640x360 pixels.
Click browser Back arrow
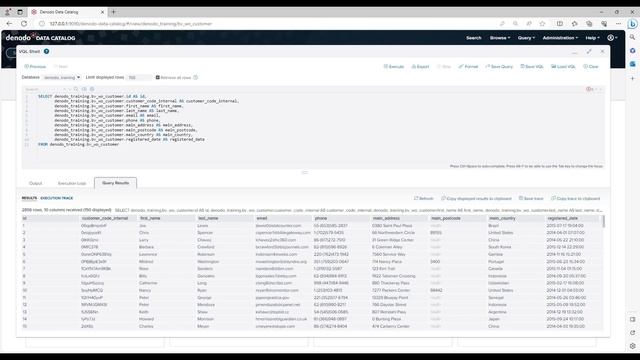(x=9, y=24)
